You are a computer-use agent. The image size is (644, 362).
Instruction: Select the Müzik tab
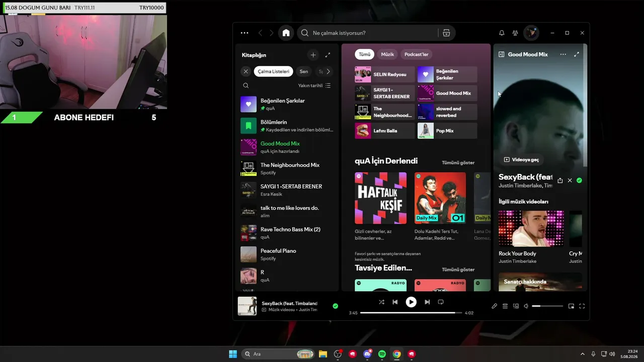387,54
